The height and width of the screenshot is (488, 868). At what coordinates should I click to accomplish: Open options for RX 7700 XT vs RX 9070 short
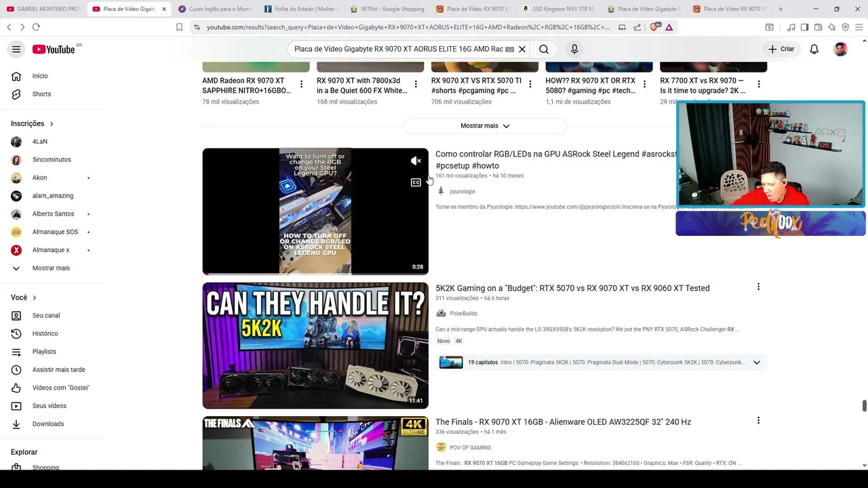759,84
